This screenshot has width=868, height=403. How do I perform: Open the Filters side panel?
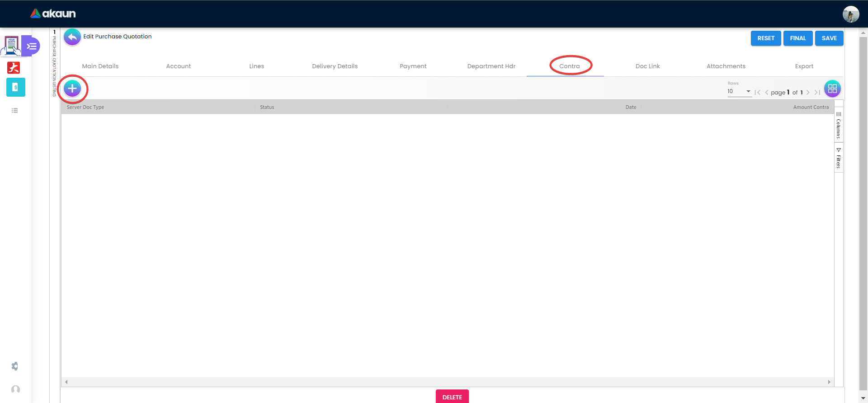839,158
